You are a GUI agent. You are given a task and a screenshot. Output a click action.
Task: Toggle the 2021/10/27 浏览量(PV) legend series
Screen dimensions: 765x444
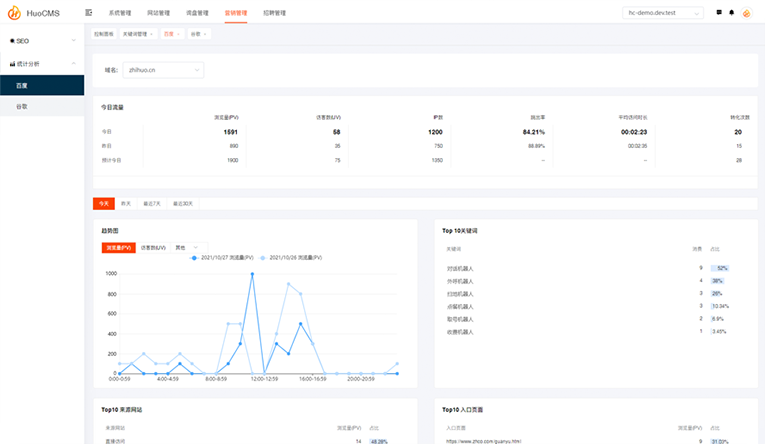222,257
